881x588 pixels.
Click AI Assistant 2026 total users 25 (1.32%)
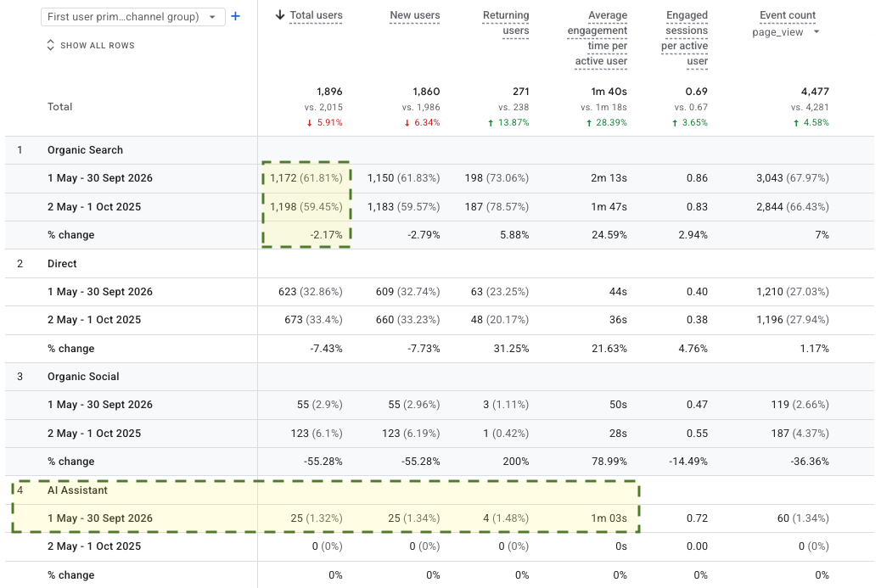tap(317, 518)
